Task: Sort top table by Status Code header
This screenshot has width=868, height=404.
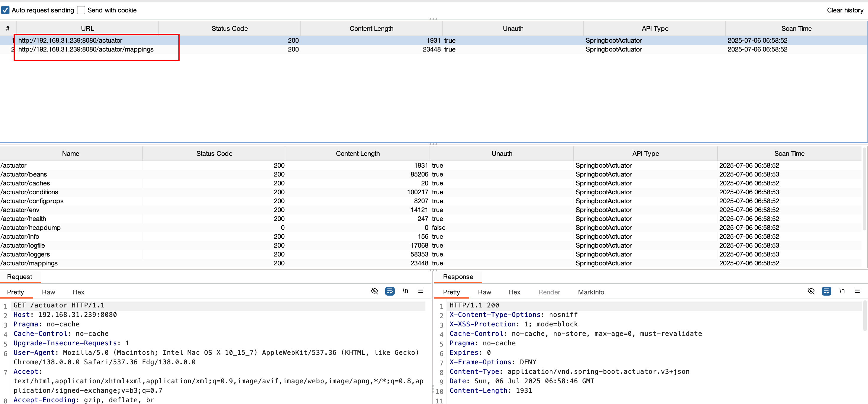Action: point(230,29)
